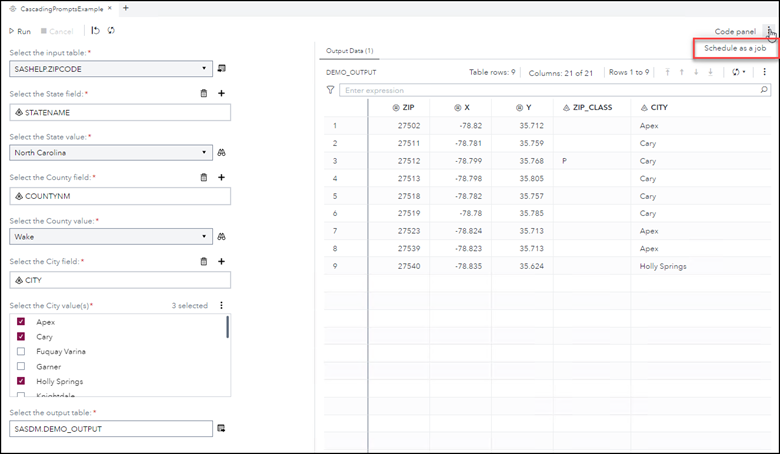This screenshot has width=780, height=454.
Task: Open the SASHELP.ZIPCODE input table dropdown
Action: point(111,69)
